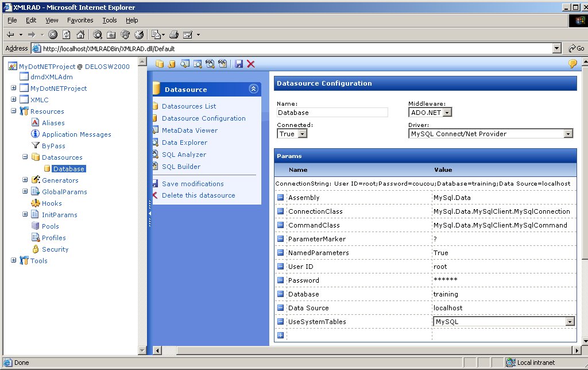Remove the Assembly parameter with minus icon
This screenshot has height=370, width=588.
point(281,198)
